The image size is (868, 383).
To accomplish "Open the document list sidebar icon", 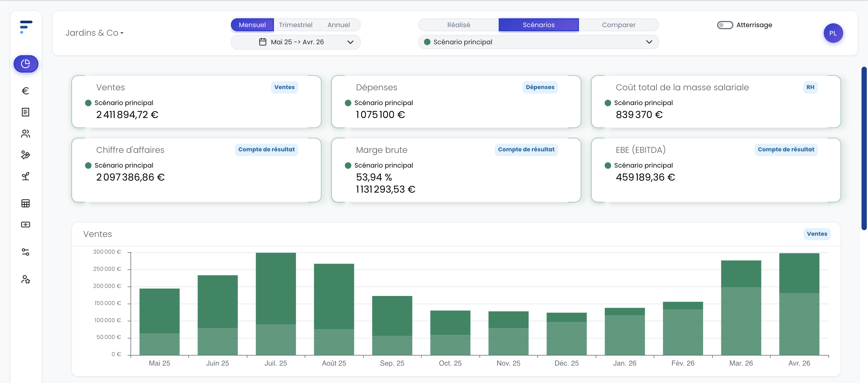I will pyautogui.click(x=26, y=112).
